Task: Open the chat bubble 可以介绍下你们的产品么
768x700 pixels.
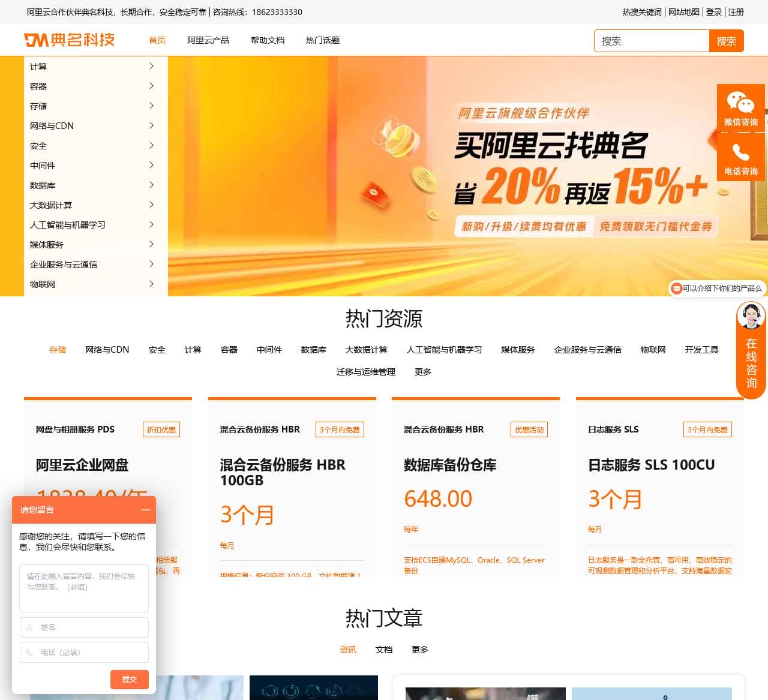Action: point(718,289)
